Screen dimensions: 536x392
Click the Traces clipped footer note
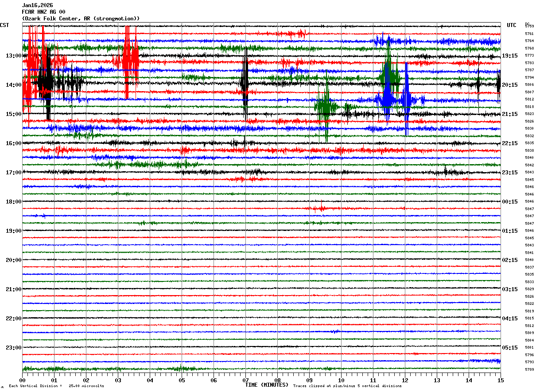[x=347, y=386]
